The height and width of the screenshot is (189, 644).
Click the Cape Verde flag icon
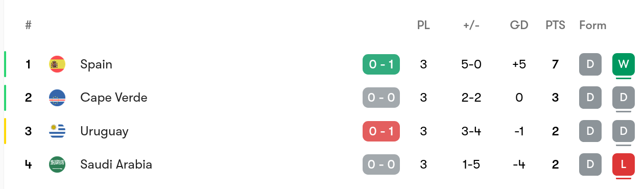(57, 98)
